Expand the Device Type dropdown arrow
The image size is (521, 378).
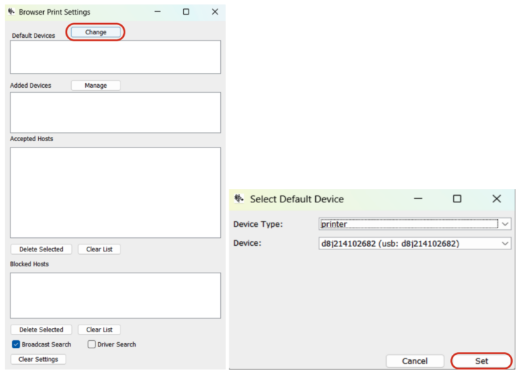click(505, 224)
